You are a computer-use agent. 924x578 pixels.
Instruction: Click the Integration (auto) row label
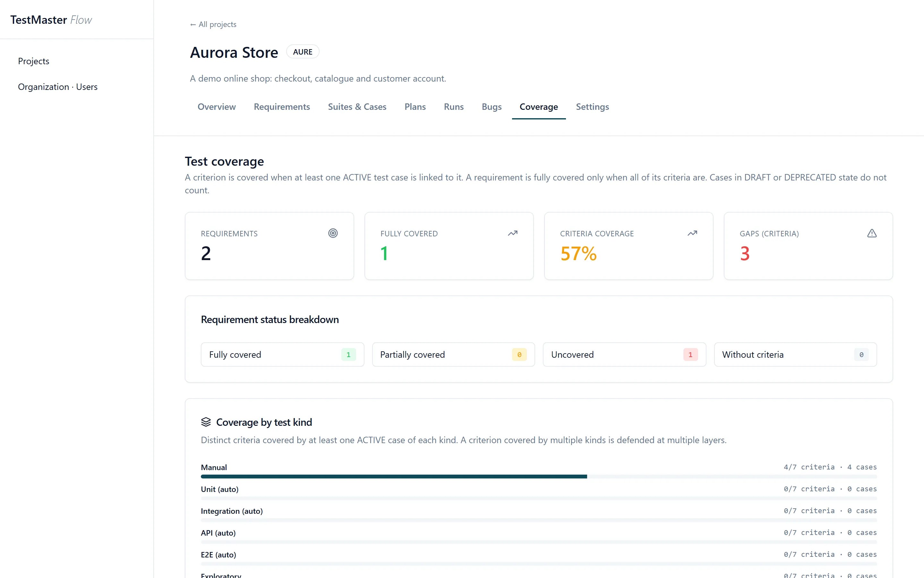pyautogui.click(x=231, y=511)
